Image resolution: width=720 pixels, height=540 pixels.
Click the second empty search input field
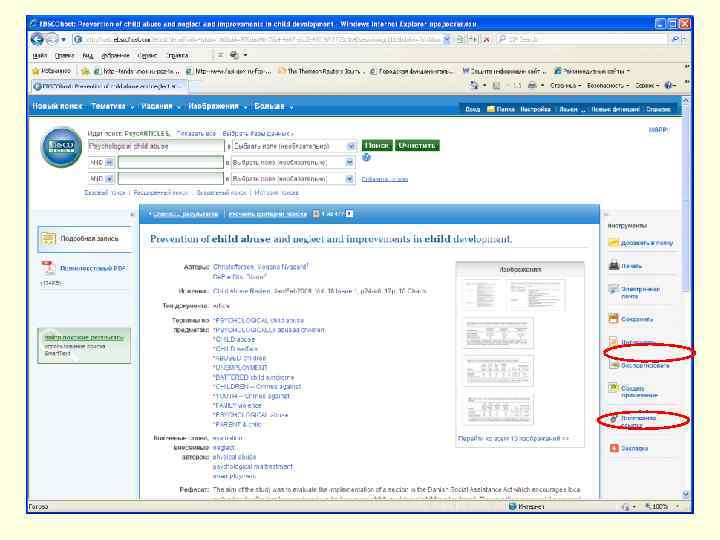click(x=170, y=163)
